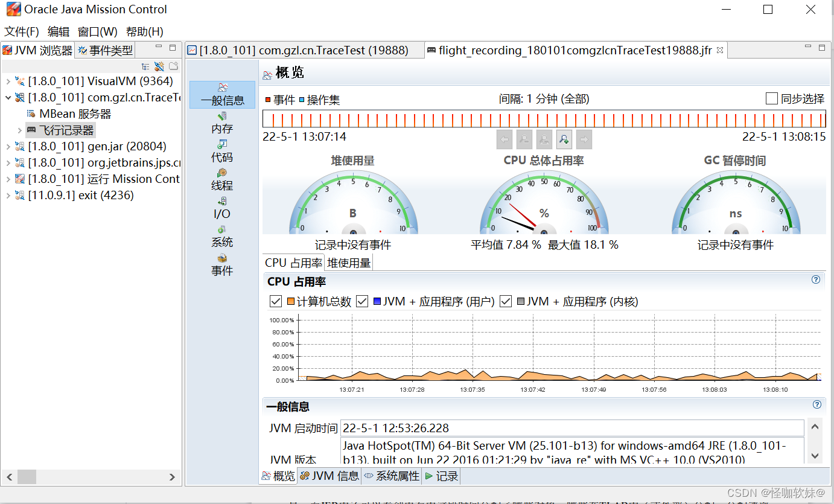Uncheck JVM + 应用程序 (用户) checkbox

click(362, 301)
